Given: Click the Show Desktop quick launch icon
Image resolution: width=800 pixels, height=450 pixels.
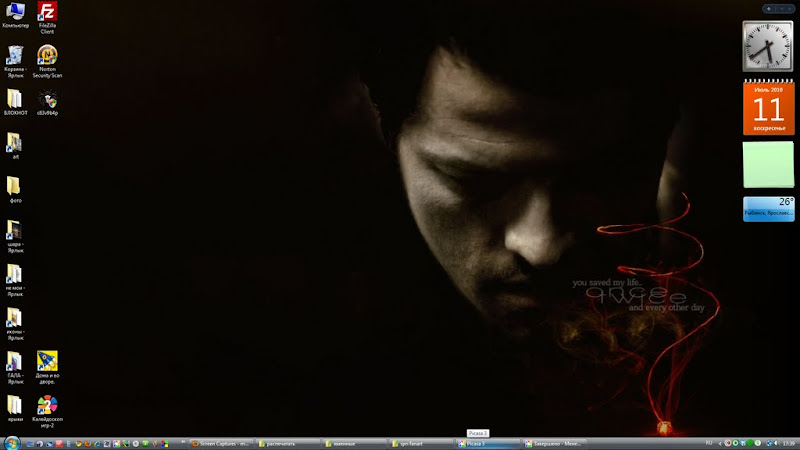Looking at the screenshot, I should [31, 444].
